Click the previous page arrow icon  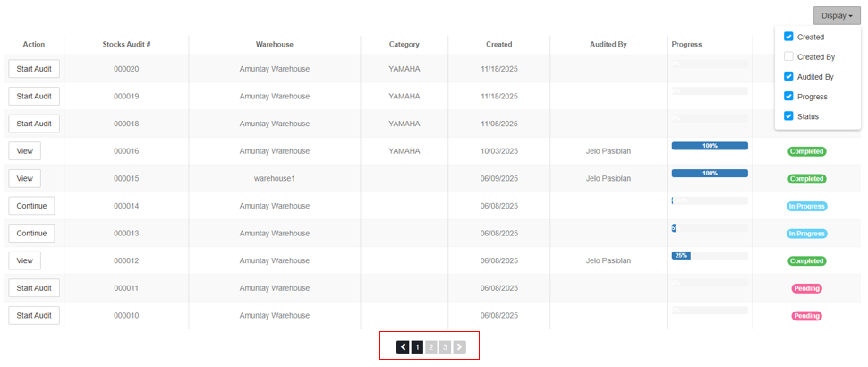click(x=403, y=346)
